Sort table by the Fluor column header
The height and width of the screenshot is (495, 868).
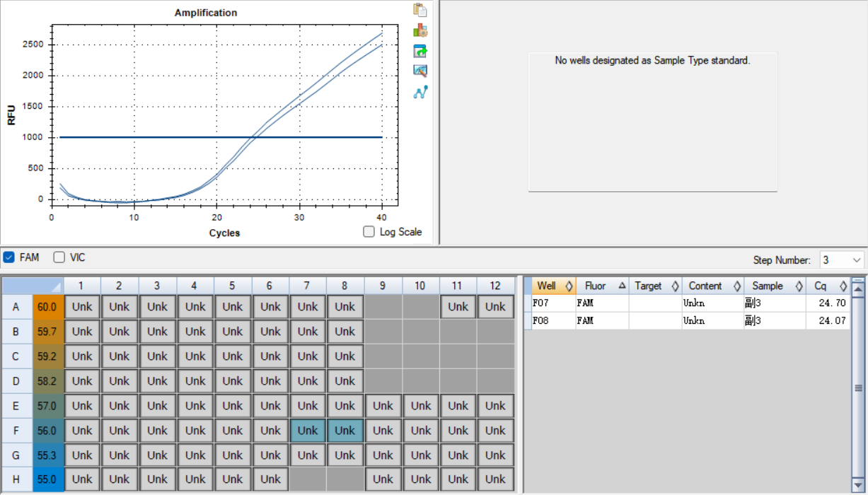pyautogui.click(x=602, y=286)
